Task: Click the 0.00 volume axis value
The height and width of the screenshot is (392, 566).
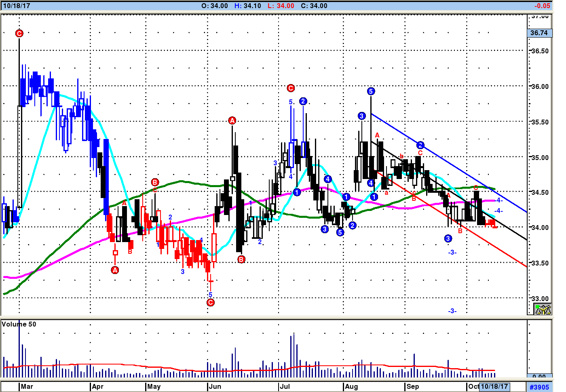Action: (x=539, y=377)
